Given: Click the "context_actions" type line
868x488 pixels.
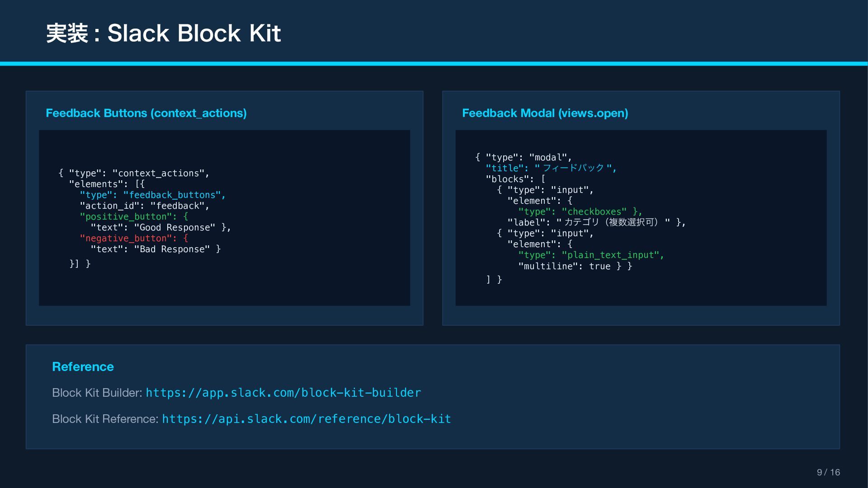Looking at the screenshot, I should (x=134, y=173).
